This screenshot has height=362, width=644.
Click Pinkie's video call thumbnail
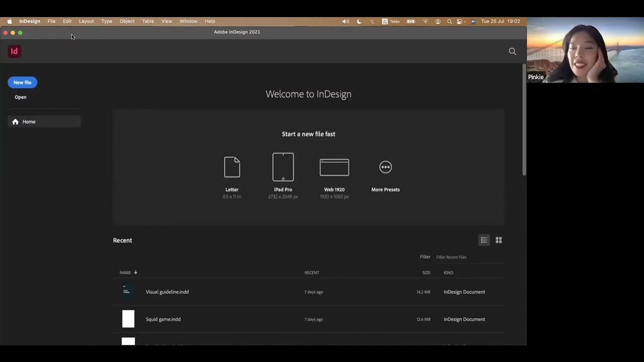tap(585, 50)
